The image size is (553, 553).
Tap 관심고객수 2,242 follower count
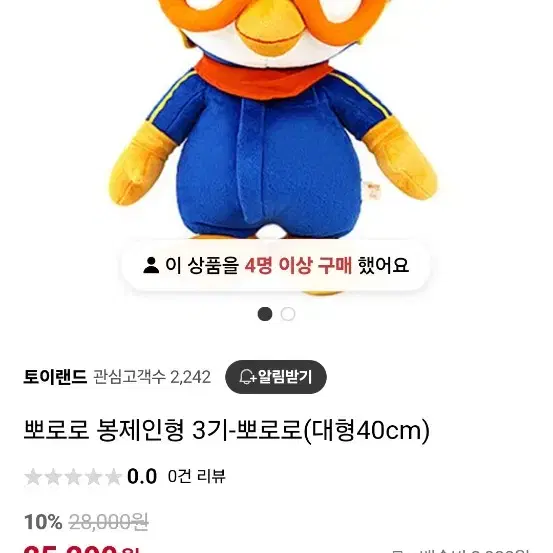(x=152, y=377)
